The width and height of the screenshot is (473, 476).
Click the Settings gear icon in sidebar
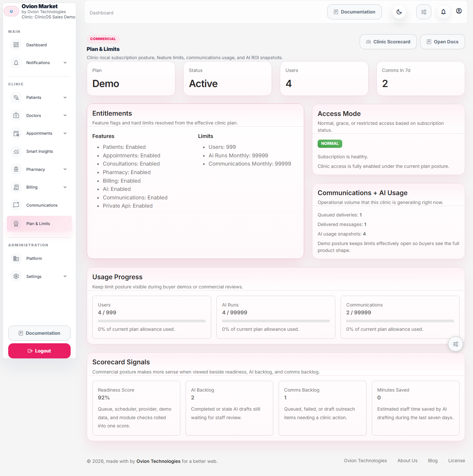click(x=16, y=276)
